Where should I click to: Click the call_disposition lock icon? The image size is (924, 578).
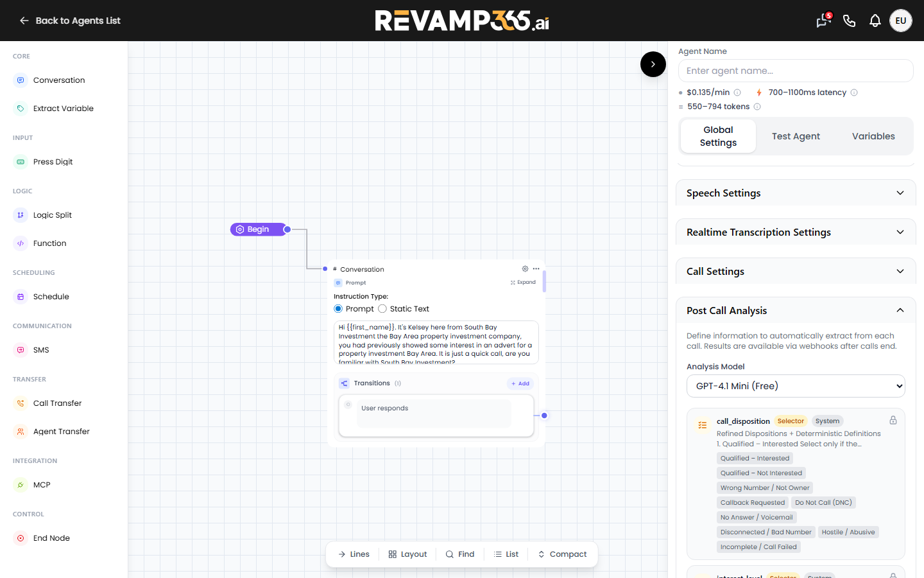[893, 420]
